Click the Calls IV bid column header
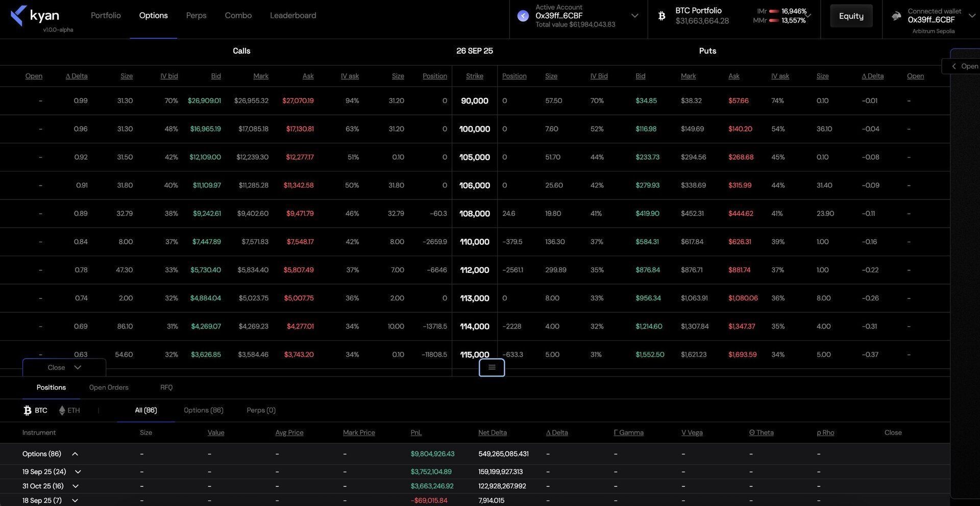 tap(169, 76)
